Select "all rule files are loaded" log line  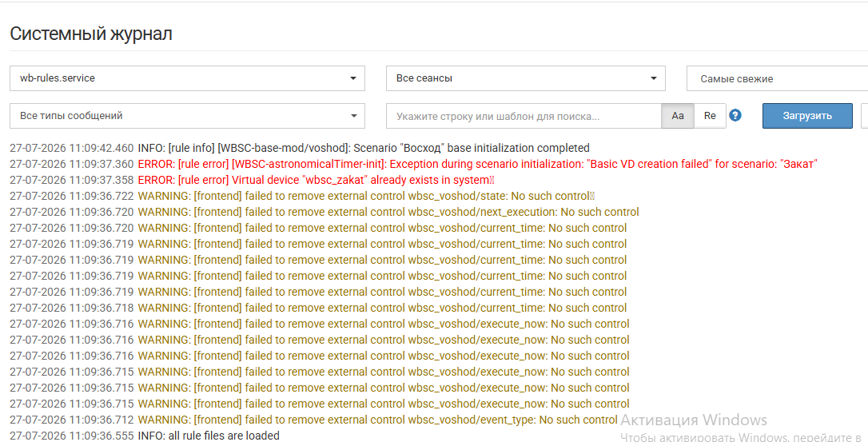click(x=145, y=436)
